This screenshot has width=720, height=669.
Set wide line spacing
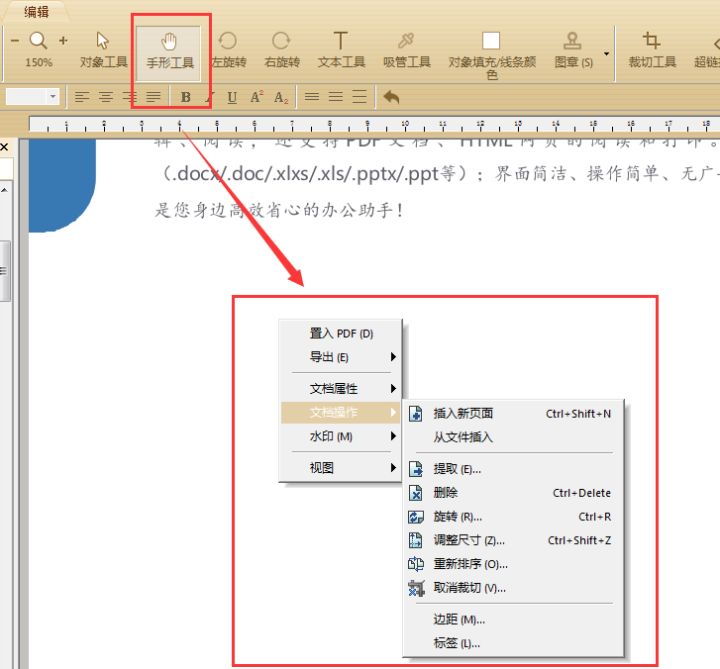pos(359,96)
